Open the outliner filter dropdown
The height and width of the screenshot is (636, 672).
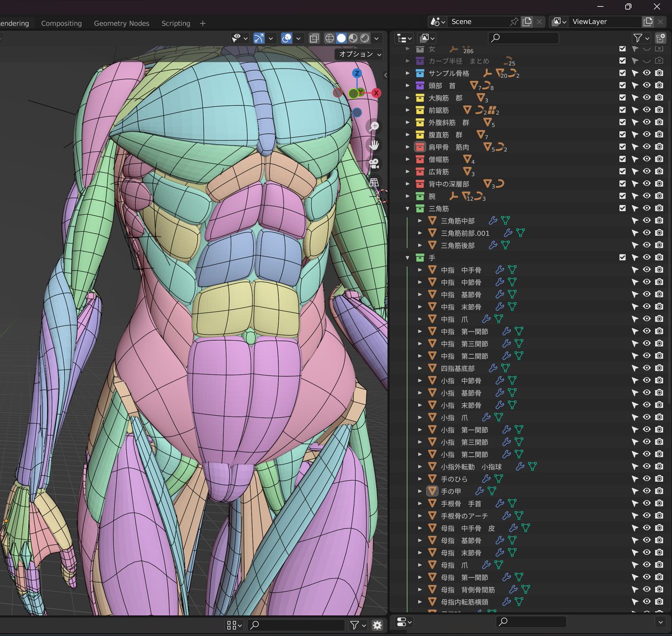[x=641, y=38]
